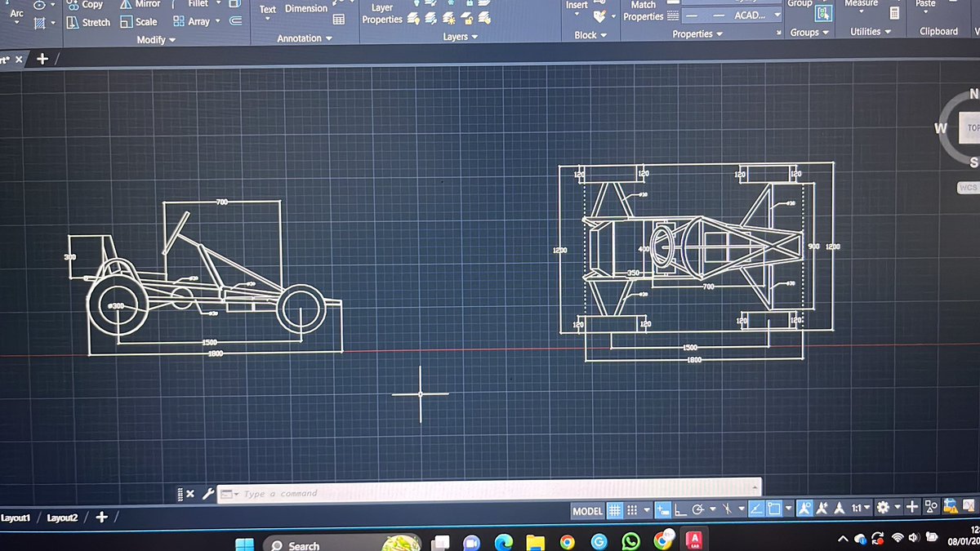This screenshot has height=551, width=980.
Task: Click the Hatch tool icon
Action: pyautogui.click(x=39, y=23)
